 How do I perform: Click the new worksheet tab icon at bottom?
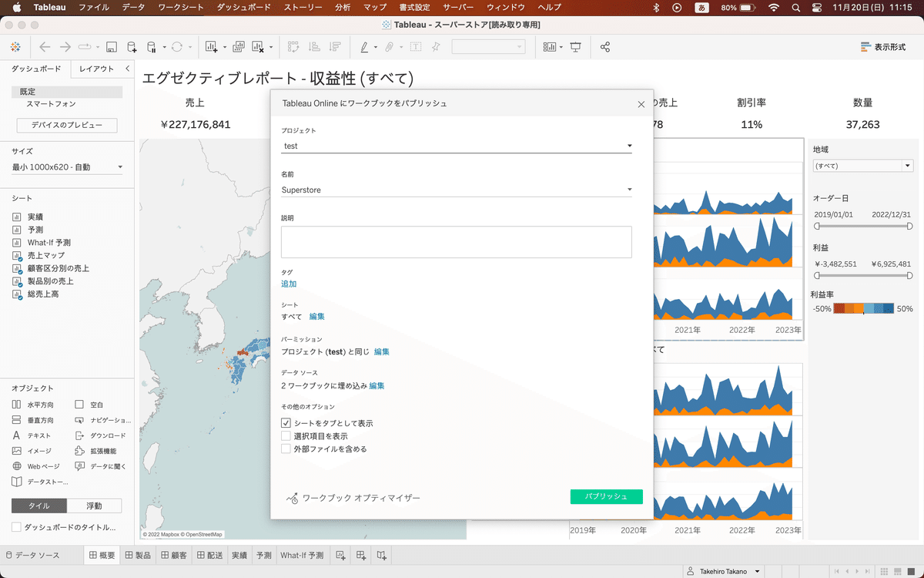click(x=341, y=555)
